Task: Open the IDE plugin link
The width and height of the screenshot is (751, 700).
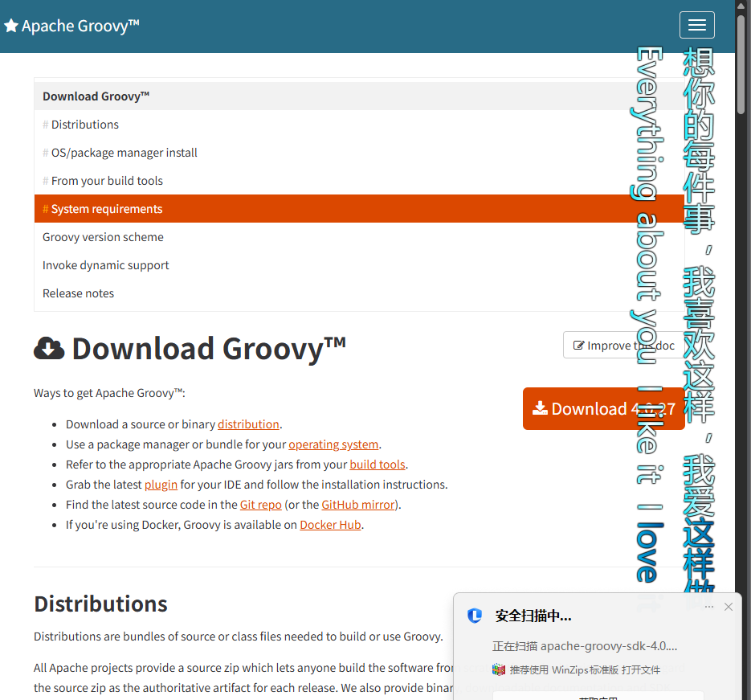Action: click(161, 485)
